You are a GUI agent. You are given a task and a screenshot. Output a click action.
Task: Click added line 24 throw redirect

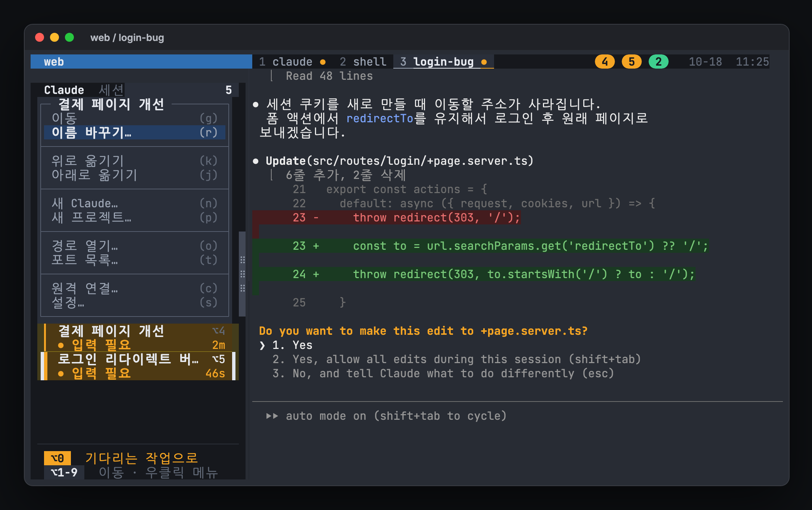click(x=474, y=274)
